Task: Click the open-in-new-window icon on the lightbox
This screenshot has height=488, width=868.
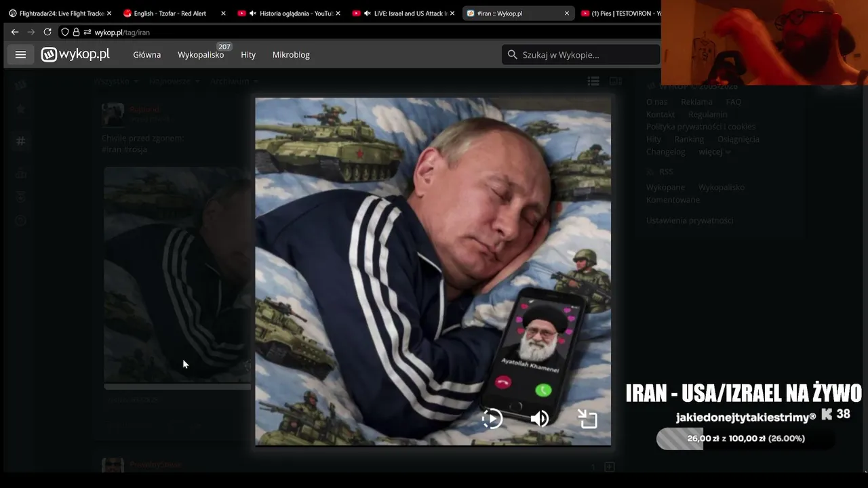Action: click(587, 419)
